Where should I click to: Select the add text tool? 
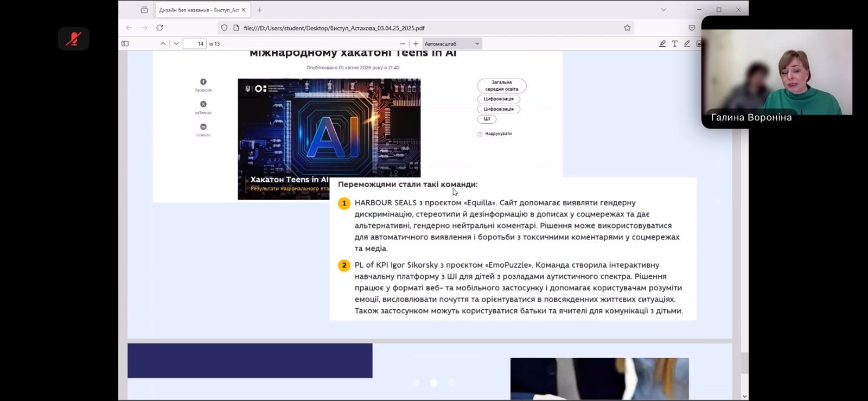(x=675, y=44)
